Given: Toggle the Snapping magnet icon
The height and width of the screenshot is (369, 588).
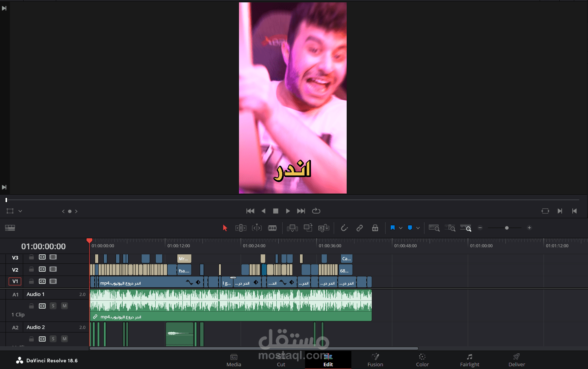Looking at the screenshot, I should tap(344, 228).
